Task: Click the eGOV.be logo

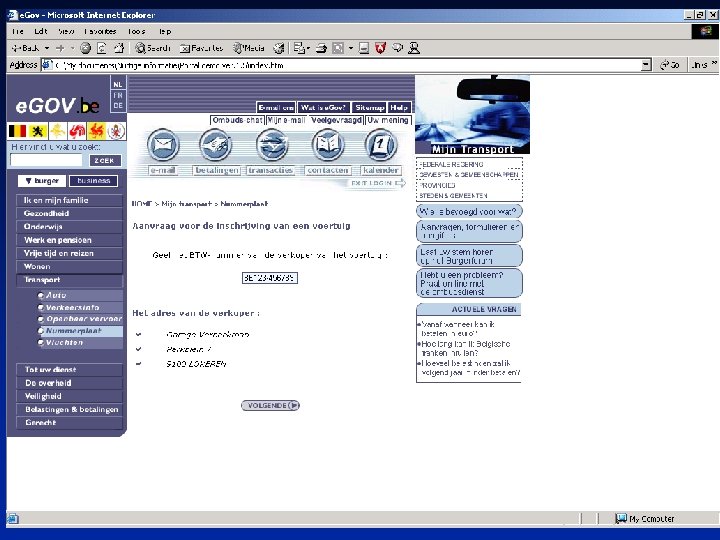Action: pyautogui.click(x=57, y=106)
